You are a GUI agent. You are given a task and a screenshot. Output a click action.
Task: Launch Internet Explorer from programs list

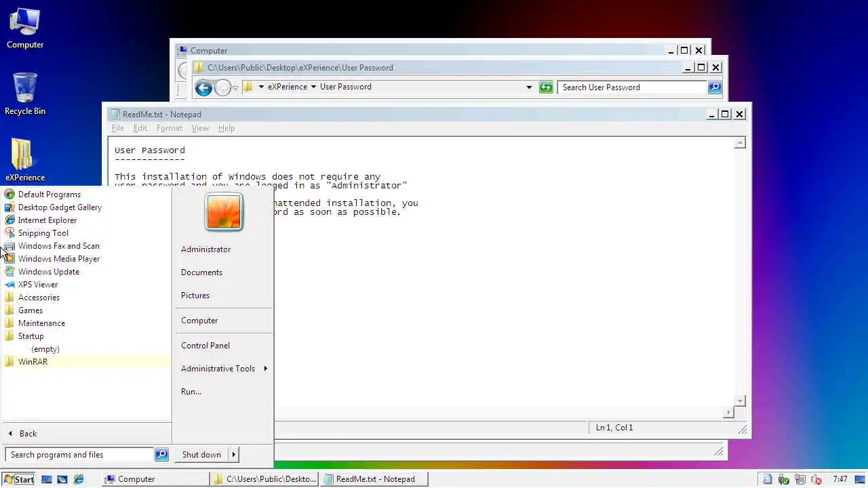(x=47, y=220)
